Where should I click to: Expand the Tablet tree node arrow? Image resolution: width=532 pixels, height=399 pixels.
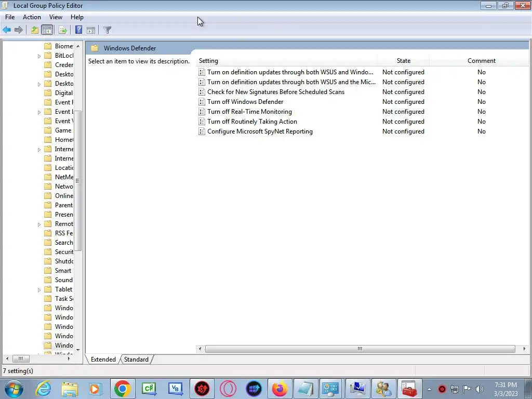coord(39,290)
